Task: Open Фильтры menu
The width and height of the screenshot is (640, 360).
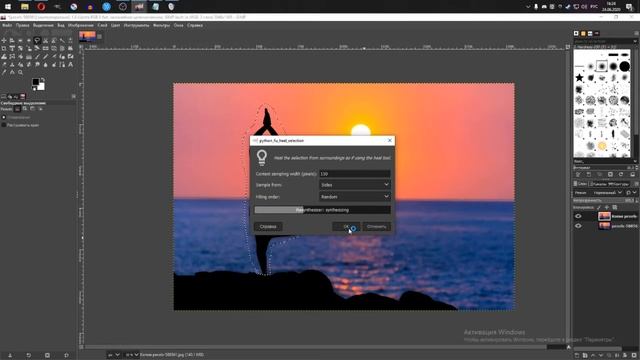Action: coord(161,25)
